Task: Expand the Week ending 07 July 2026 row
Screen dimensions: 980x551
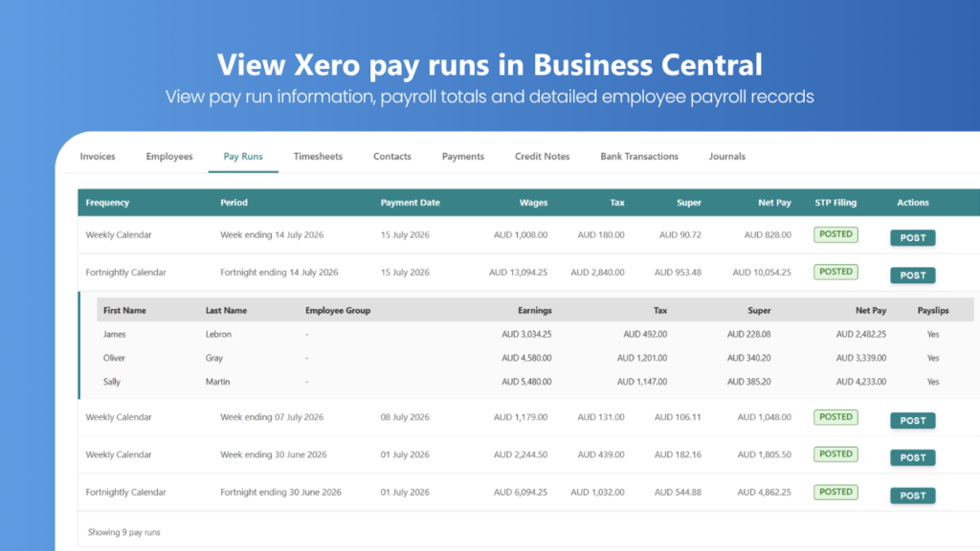Action: click(x=528, y=417)
